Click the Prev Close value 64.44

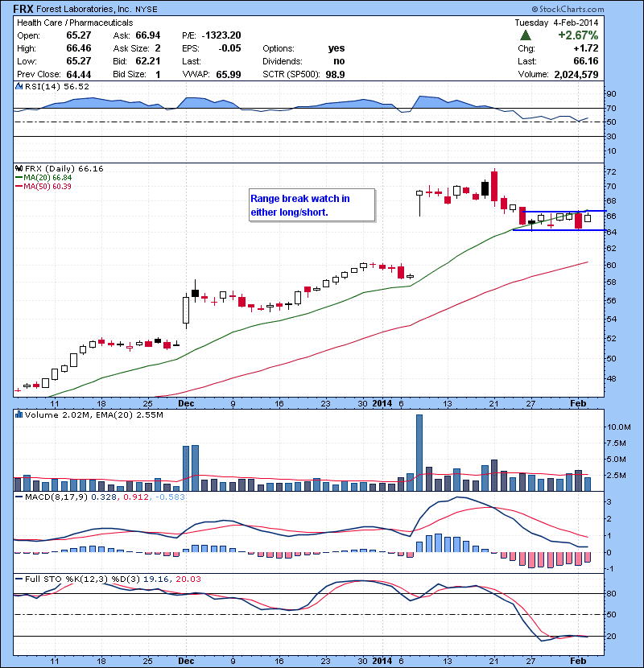pyautogui.click(x=79, y=75)
